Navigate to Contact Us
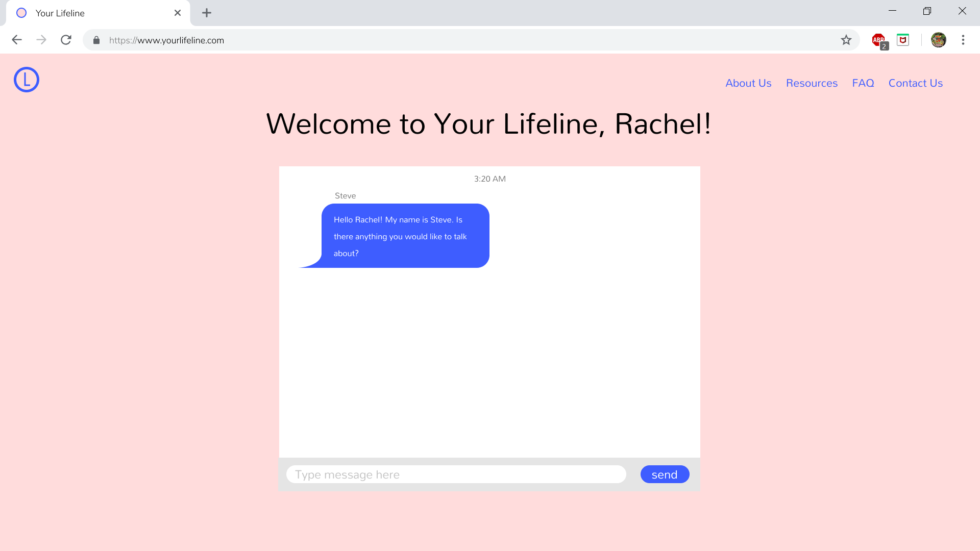Viewport: 980px width, 551px height. [x=915, y=83]
